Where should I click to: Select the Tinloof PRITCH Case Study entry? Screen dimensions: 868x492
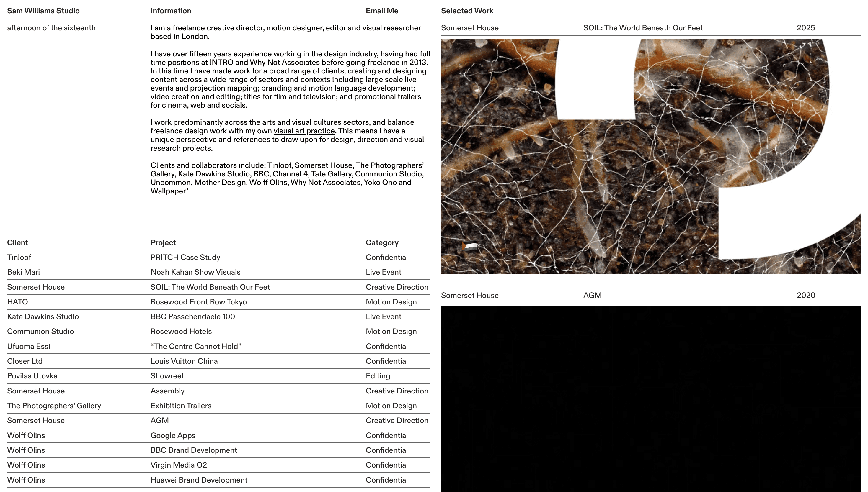pos(185,257)
